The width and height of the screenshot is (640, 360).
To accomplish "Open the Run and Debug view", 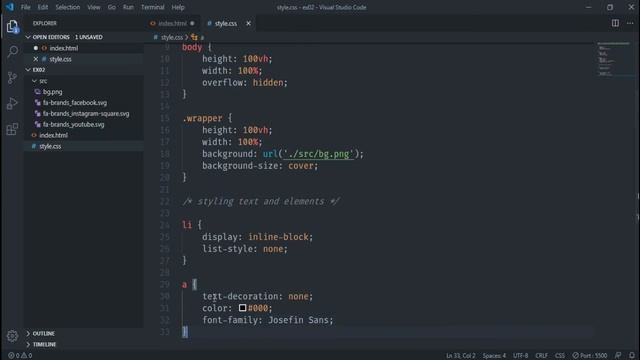I will click(12, 103).
